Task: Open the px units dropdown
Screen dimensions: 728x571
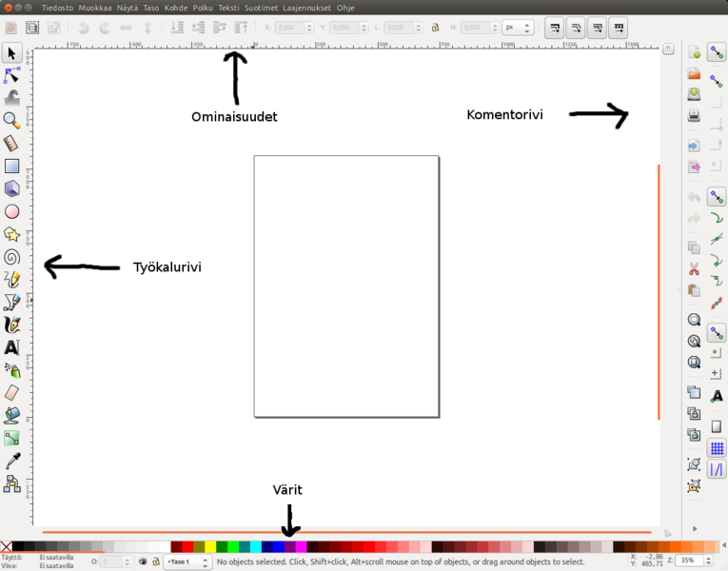Action: [518, 29]
